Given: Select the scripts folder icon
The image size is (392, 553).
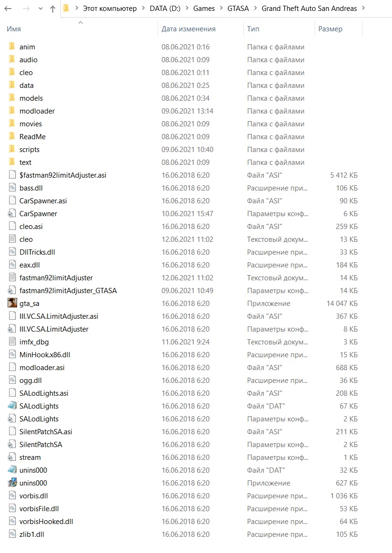Looking at the screenshot, I should tap(12, 149).
